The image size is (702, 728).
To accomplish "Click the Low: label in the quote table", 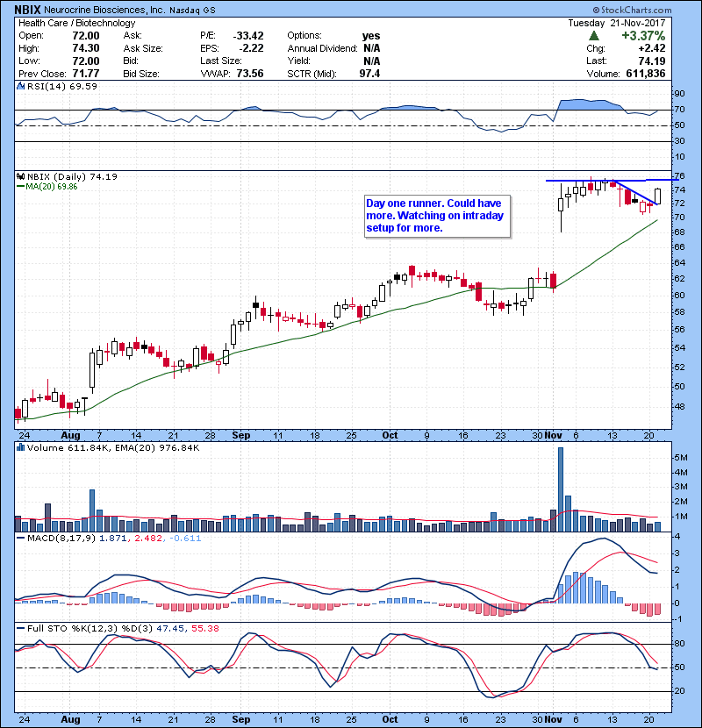I will pos(29,61).
